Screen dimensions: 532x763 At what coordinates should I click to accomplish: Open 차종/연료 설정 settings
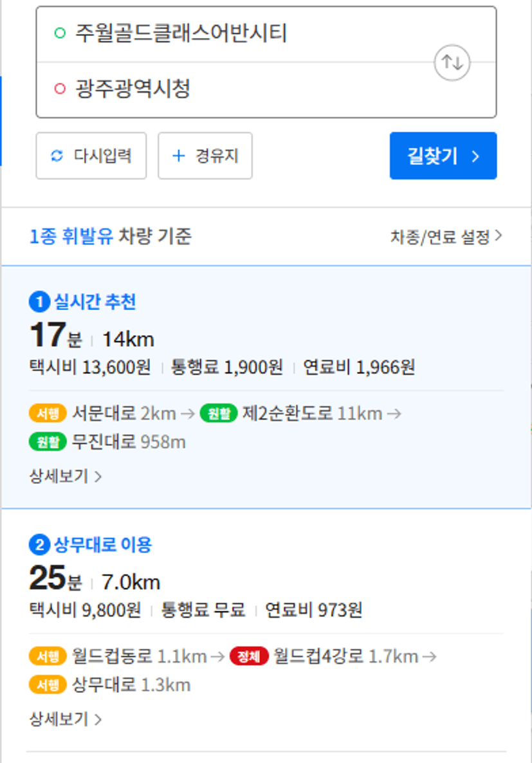446,237
